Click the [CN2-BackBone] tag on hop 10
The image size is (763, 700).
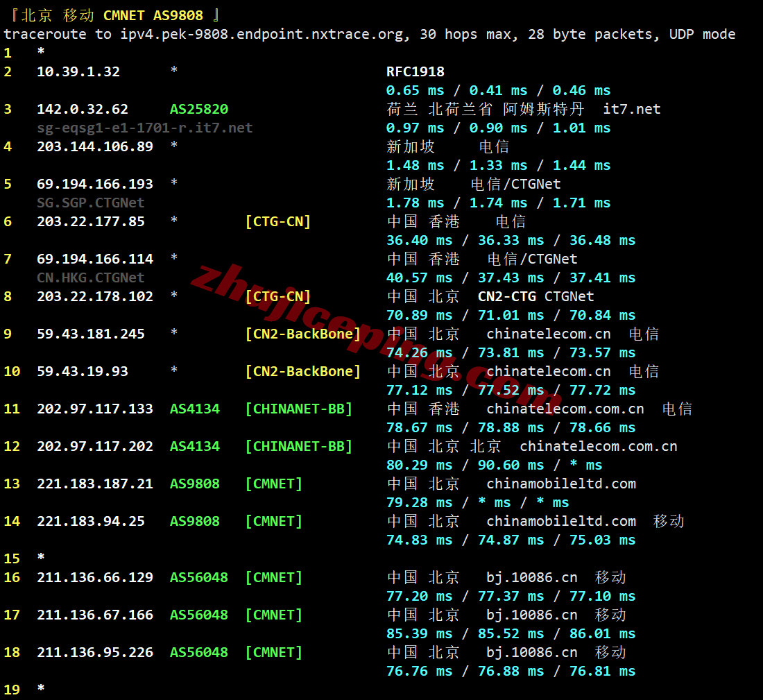click(302, 371)
